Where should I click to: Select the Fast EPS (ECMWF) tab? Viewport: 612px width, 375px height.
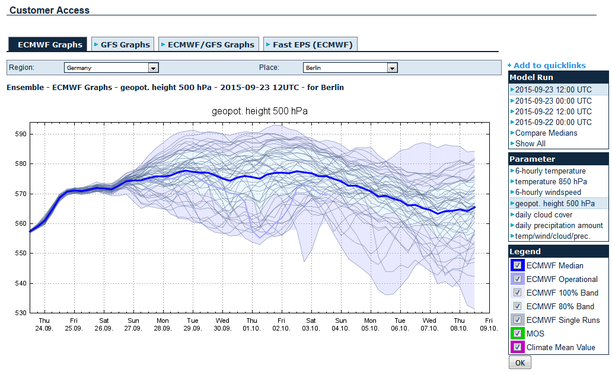[x=310, y=44]
